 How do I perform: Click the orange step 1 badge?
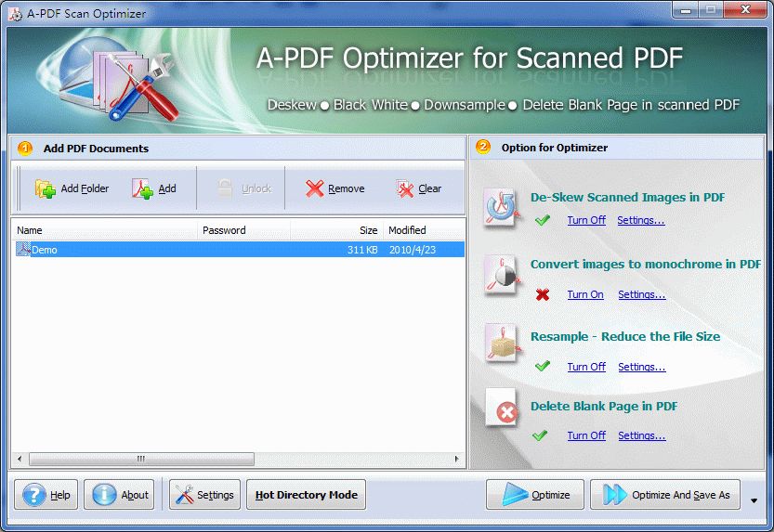pos(25,148)
